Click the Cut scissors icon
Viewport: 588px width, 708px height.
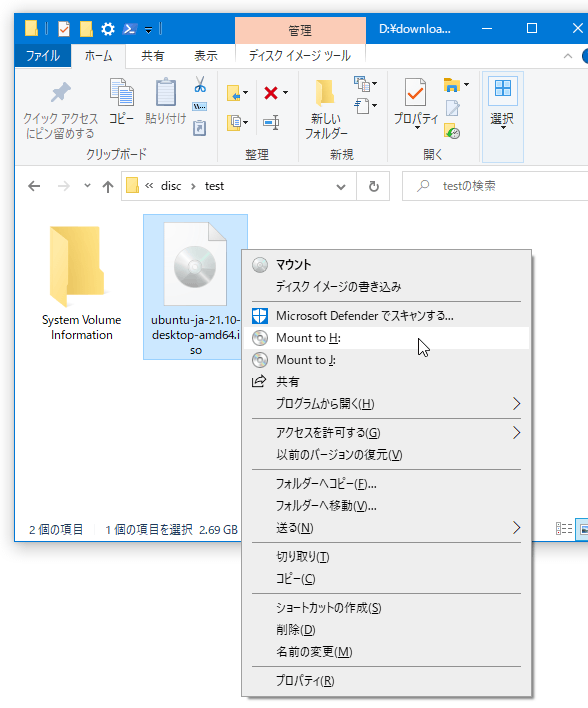[x=200, y=84]
